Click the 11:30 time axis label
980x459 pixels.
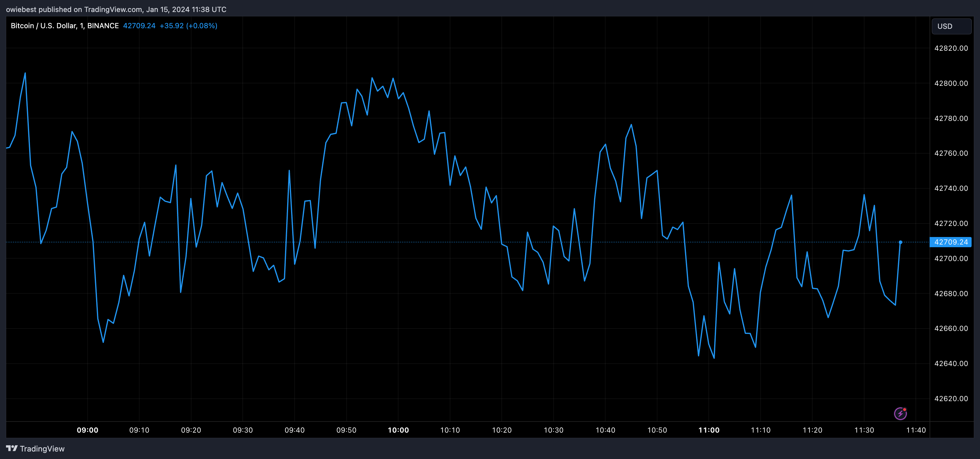pos(864,430)
